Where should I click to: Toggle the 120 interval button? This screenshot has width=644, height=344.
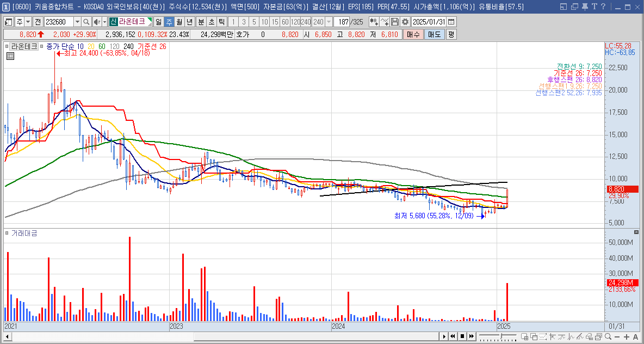point(295,22)
